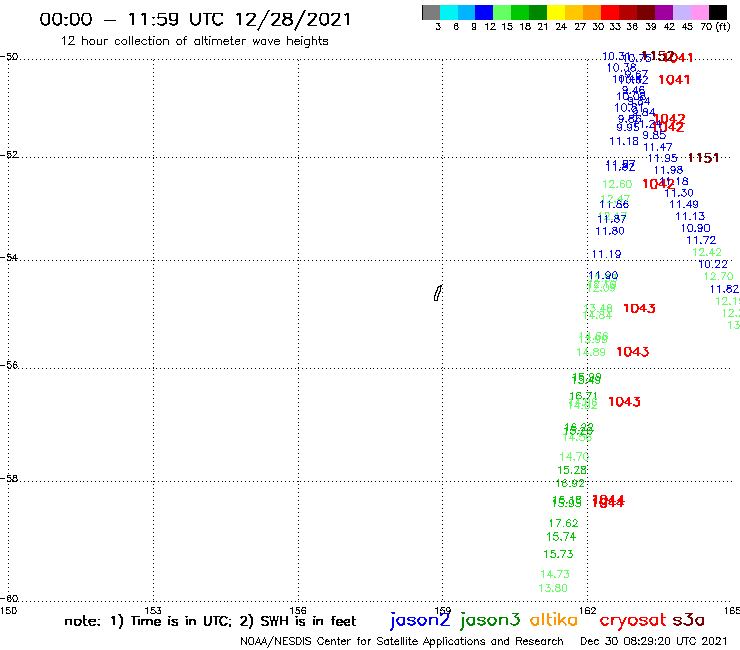The image size is (740, 650).
Task: Click the cryosat satellite legend label
Action: coord(633,620)
